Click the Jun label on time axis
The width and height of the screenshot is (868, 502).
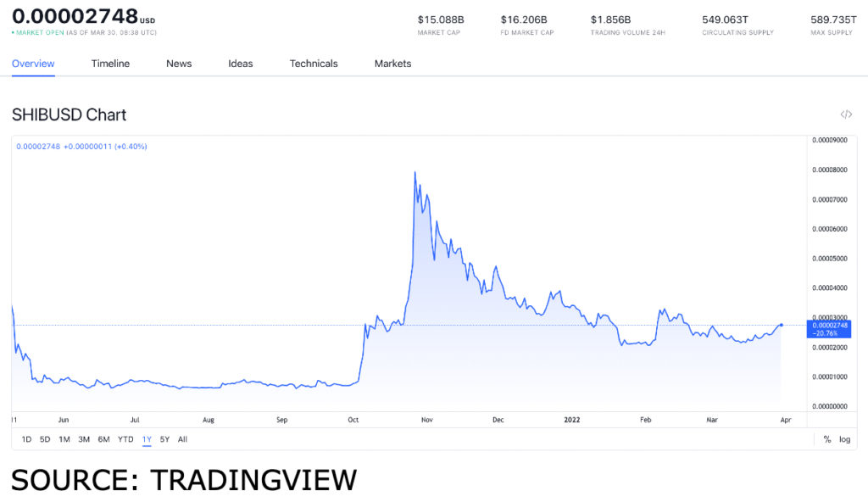(64, 420)
